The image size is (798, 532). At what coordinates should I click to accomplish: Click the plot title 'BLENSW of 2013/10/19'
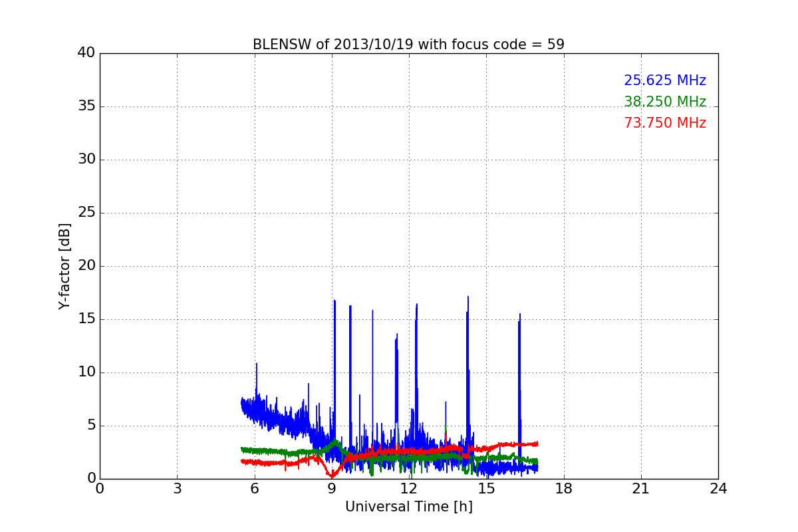pos(408,45)
